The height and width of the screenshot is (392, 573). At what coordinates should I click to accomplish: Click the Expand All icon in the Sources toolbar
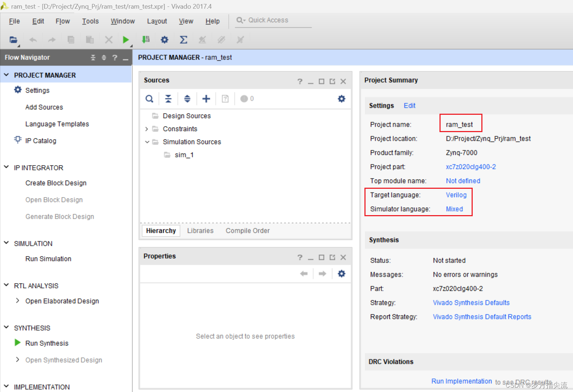187,99
